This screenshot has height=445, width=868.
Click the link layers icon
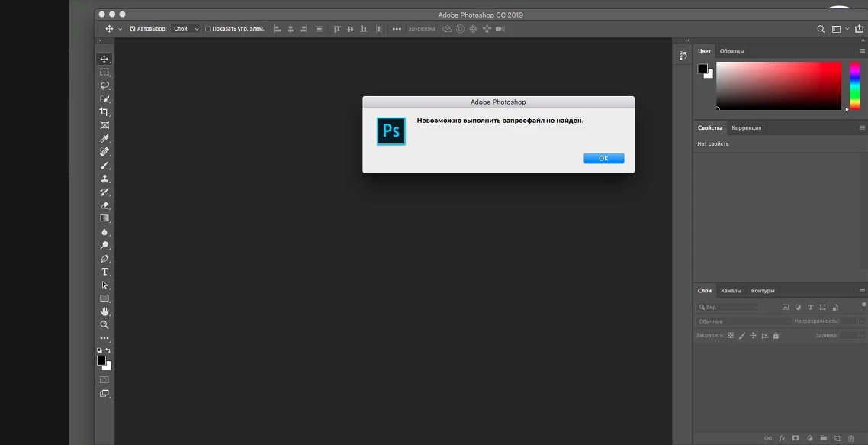768,438
